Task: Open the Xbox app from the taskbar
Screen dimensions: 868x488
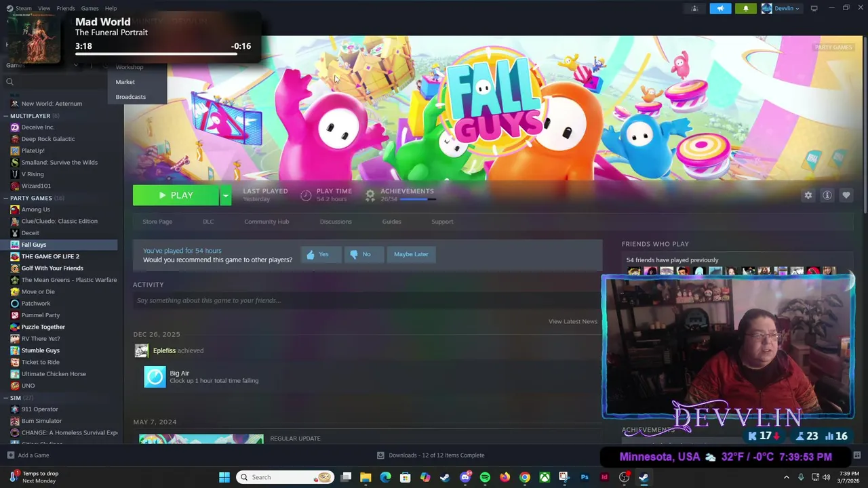Action: 545,477
